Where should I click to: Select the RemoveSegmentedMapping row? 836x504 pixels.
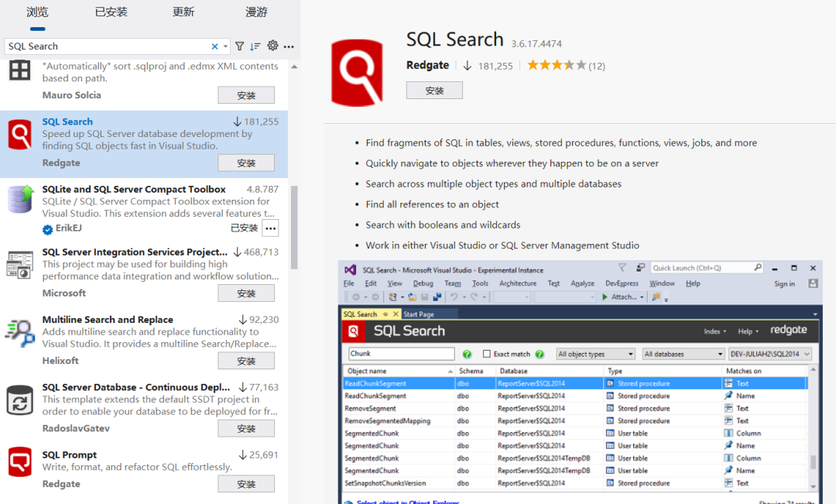coord(574,421)
